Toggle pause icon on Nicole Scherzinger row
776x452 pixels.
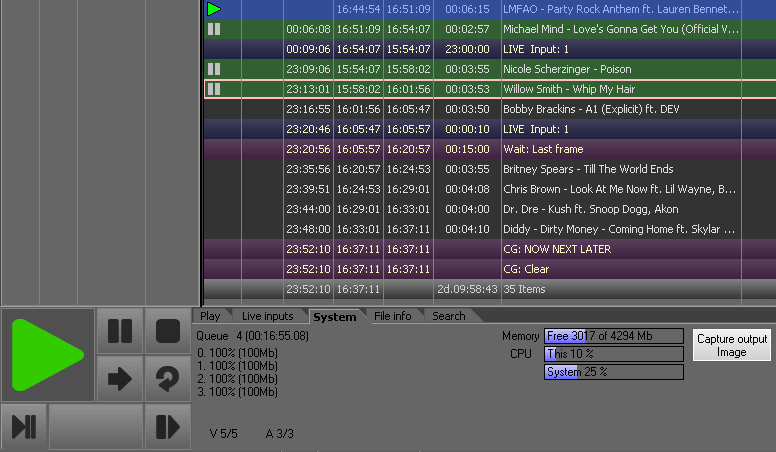[214, 69]
